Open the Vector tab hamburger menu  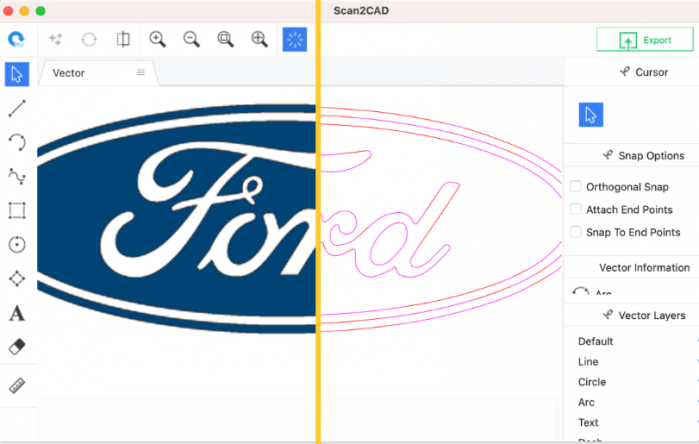(141, 72)
